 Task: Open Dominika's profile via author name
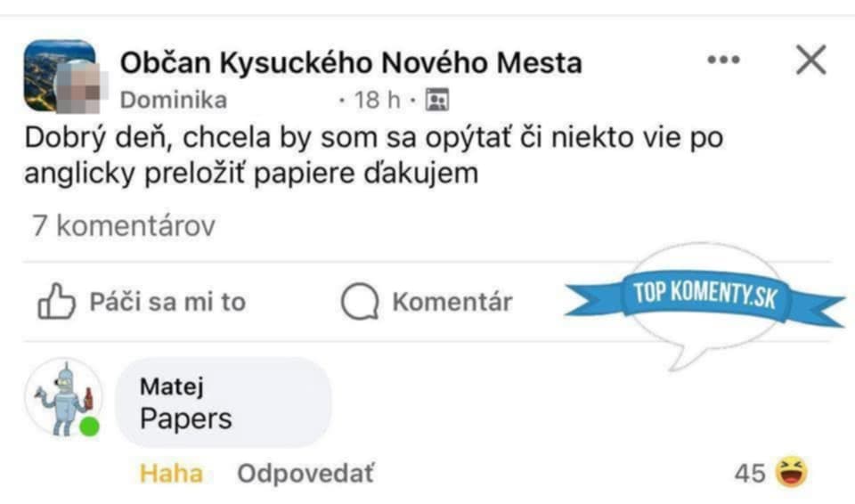point(174,101)
